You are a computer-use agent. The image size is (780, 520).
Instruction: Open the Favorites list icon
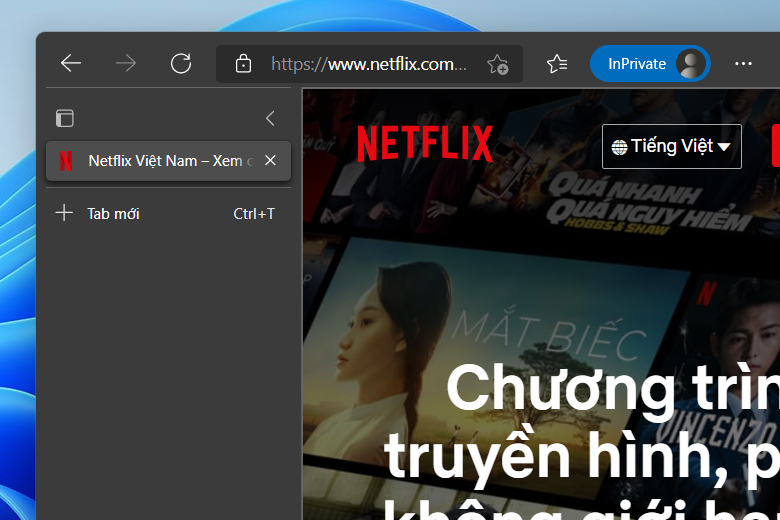tap(557, 64)
